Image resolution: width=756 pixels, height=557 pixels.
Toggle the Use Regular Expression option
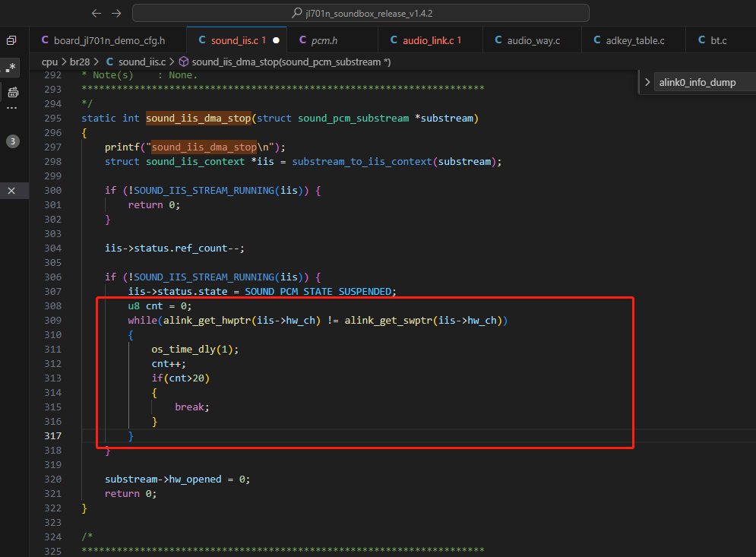click(x=11, y=67)
